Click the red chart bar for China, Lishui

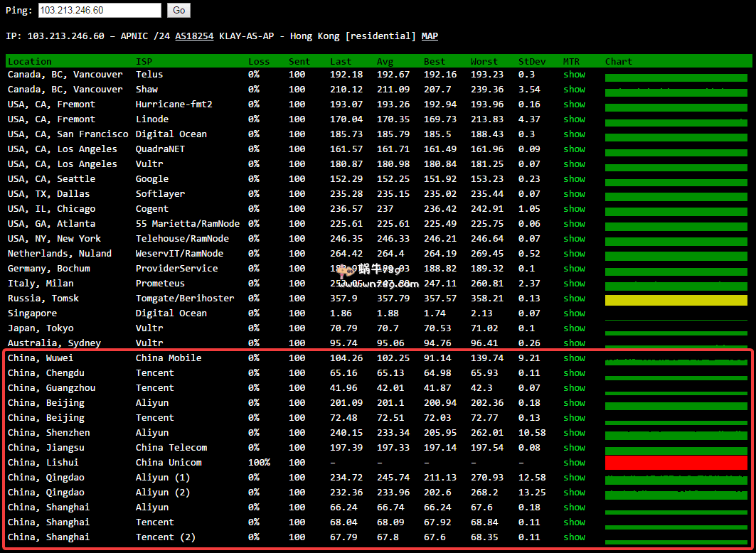pos(676,463)
